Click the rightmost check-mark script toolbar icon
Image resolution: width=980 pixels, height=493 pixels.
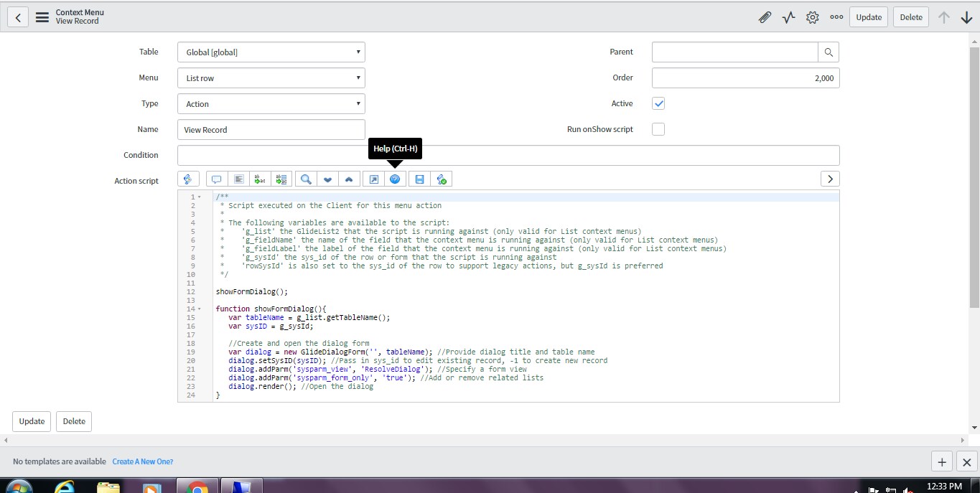click(x=442, y=179)
